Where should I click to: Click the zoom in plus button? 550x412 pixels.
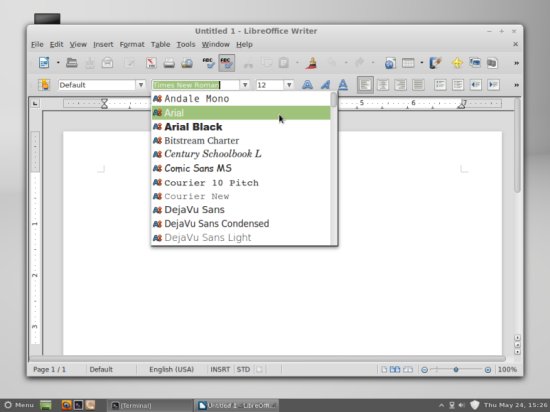coord(488,370)
